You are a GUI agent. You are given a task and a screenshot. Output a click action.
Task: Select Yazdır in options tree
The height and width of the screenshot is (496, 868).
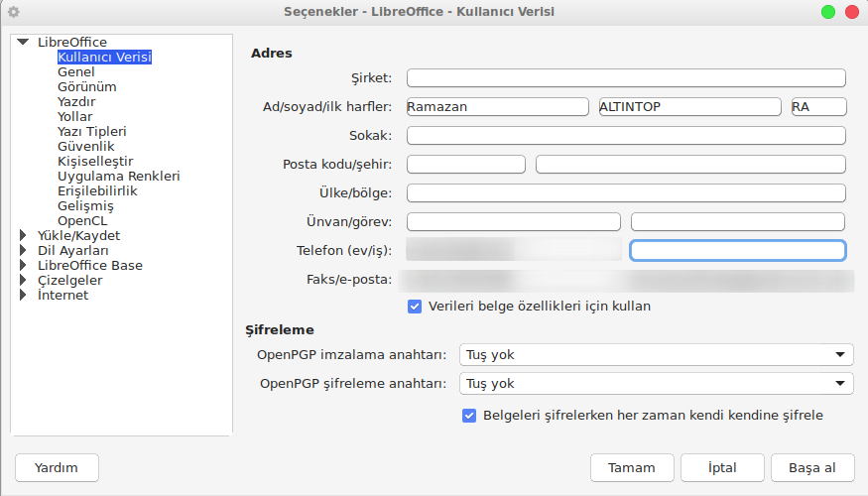point(76,102)
